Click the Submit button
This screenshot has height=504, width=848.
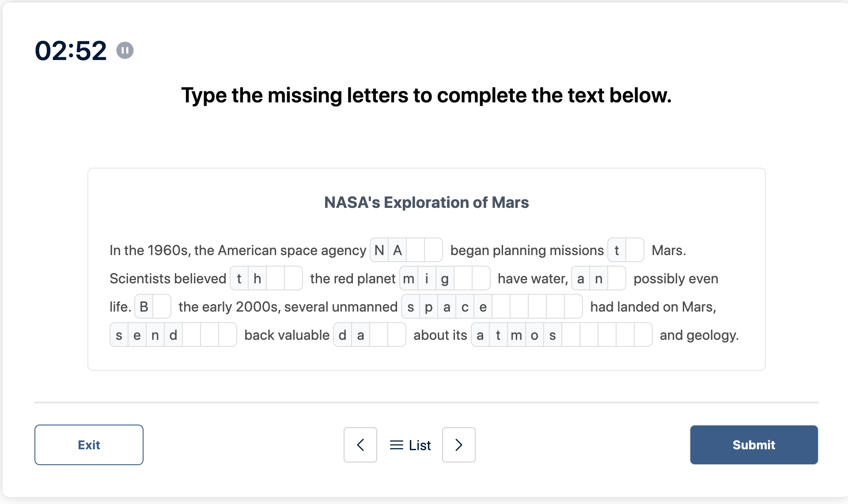754,444
